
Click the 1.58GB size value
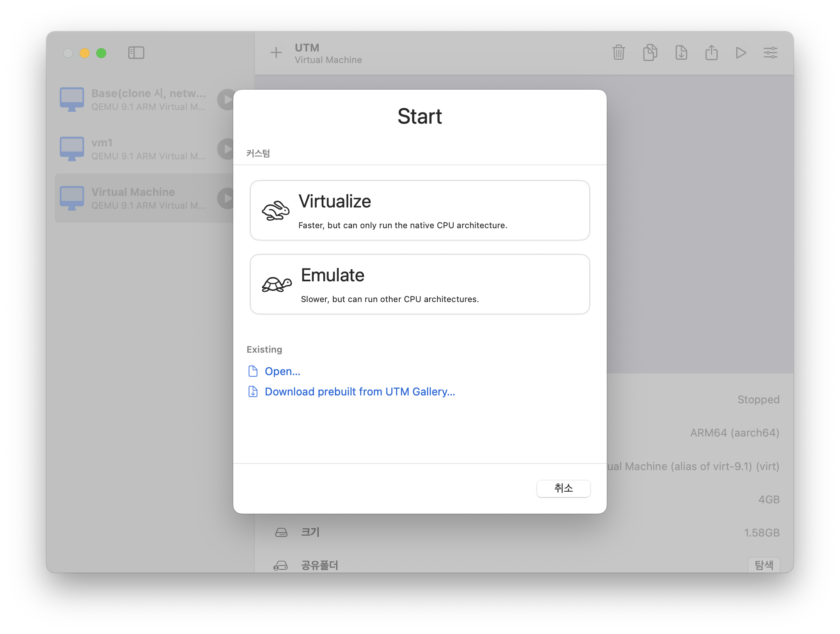[x=762, y=533]
